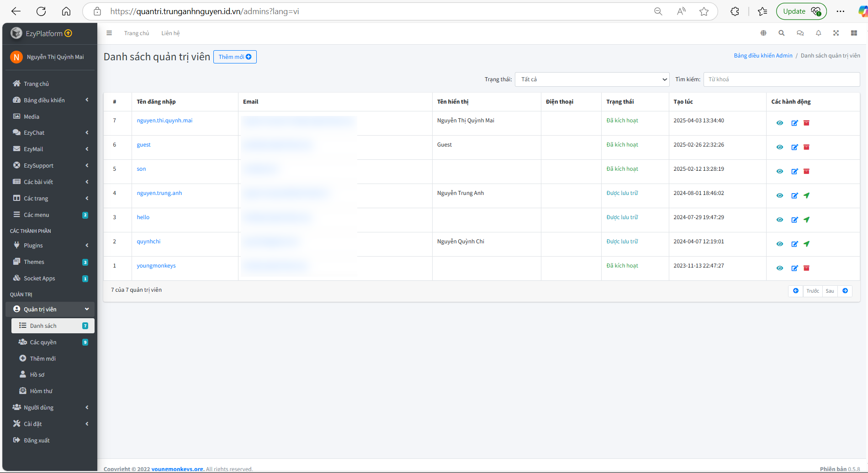The width and height of the screenshot is (868, 473).
Task: View details of nguyen.trung.anh row
Action: pos(780,196)
